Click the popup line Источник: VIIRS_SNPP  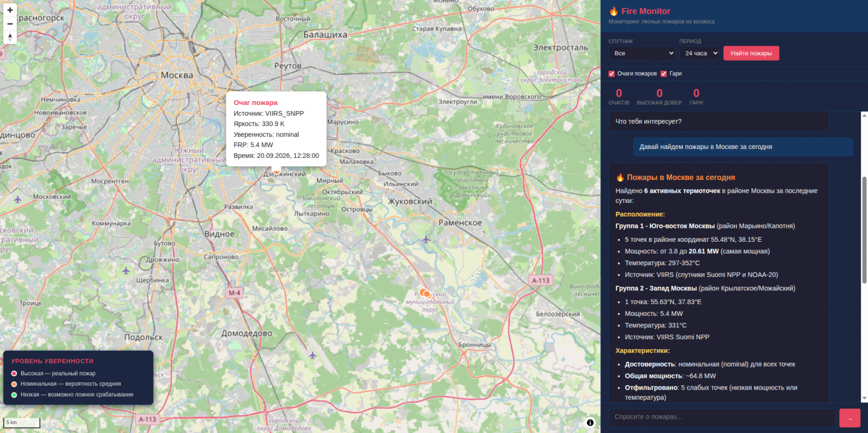(x=269, y=113)
